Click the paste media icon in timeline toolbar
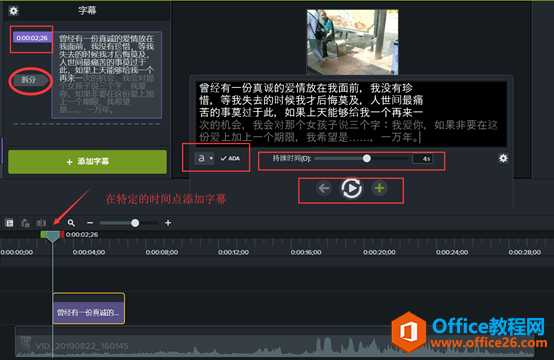The height and width of the screenshot is (360, 554). [25, 223]
